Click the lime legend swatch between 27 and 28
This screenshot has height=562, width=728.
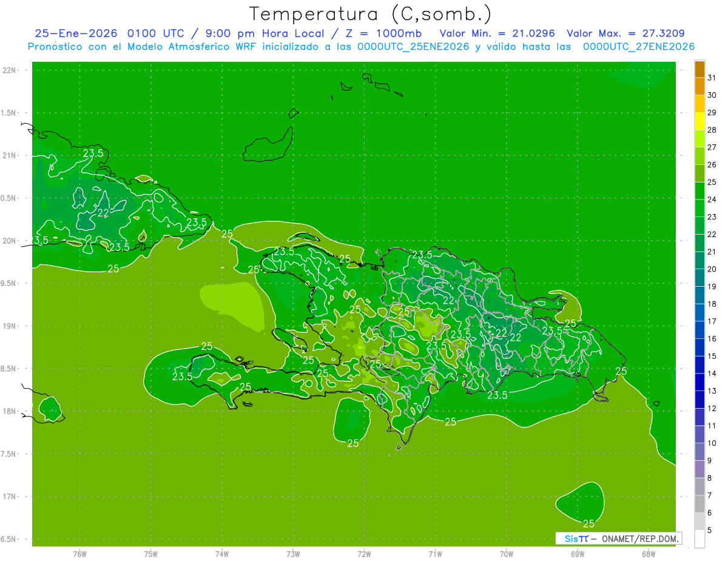699,138
